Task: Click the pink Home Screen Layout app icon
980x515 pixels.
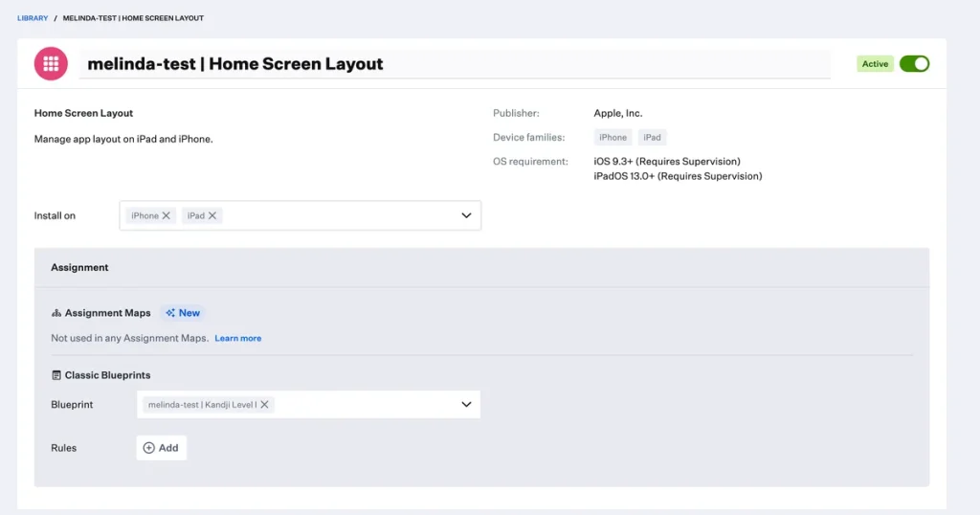Action: tap(51, 64)
